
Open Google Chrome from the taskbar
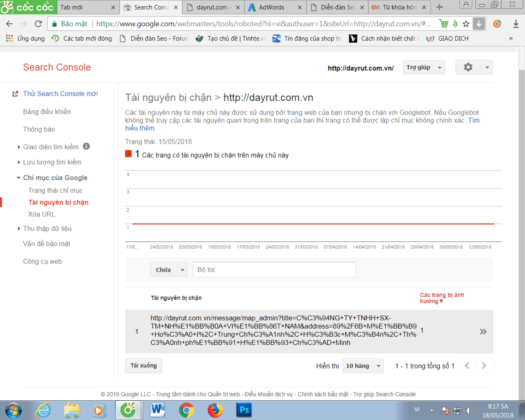point(186,410)
